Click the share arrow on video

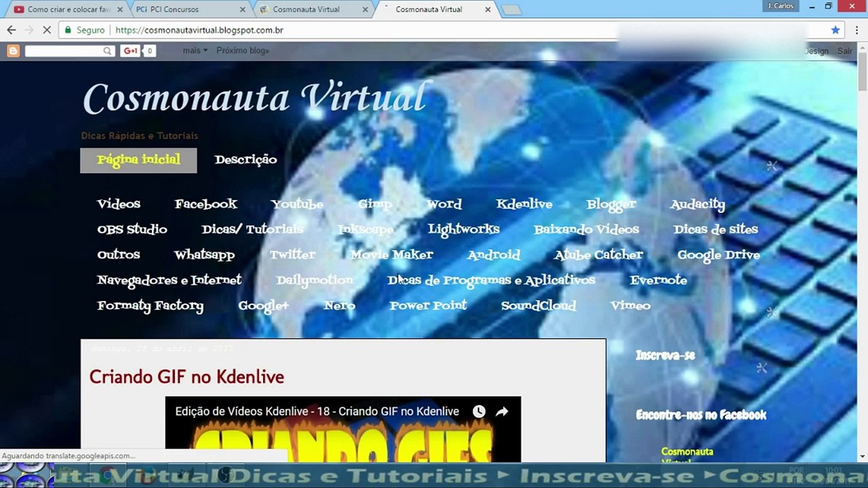point(502,411)
